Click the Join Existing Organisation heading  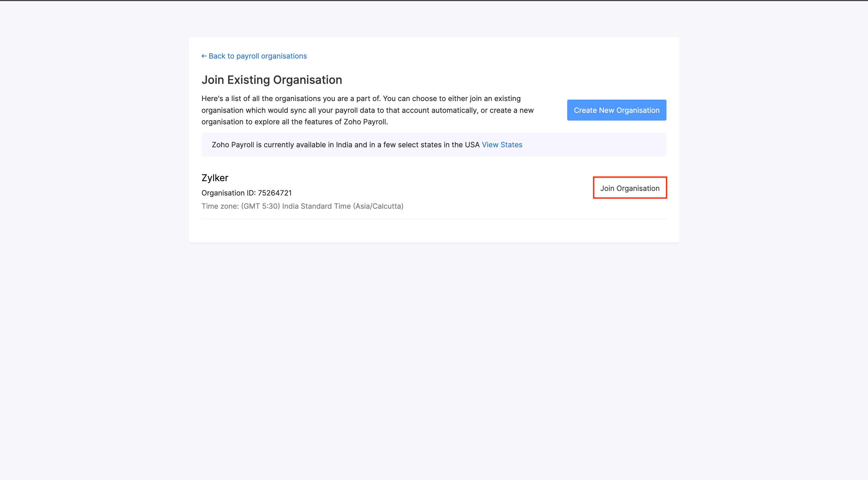pyautogui.click(x=272, y=80)
